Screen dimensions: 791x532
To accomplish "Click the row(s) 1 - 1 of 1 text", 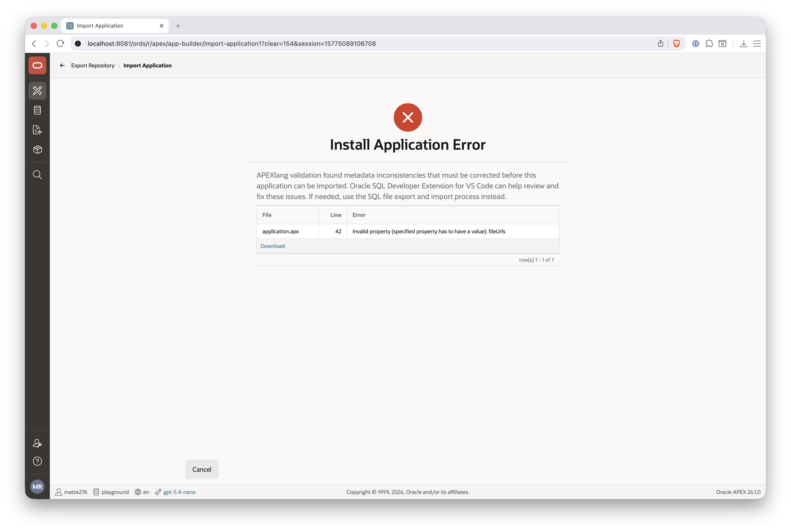I will pyautogui.click(x=536, y=260).
